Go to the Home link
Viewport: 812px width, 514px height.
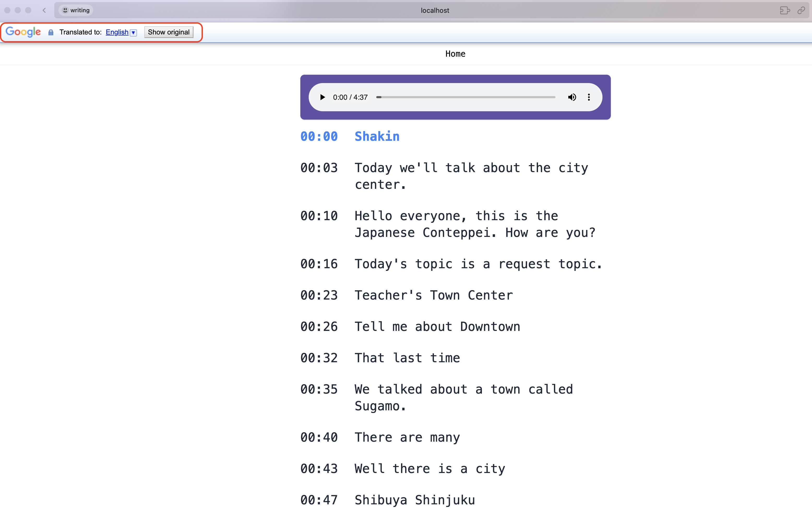pos(455,54)
